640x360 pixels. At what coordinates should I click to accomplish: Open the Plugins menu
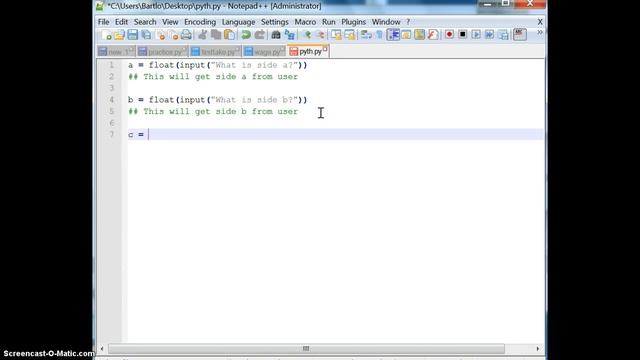coord(353,22)
